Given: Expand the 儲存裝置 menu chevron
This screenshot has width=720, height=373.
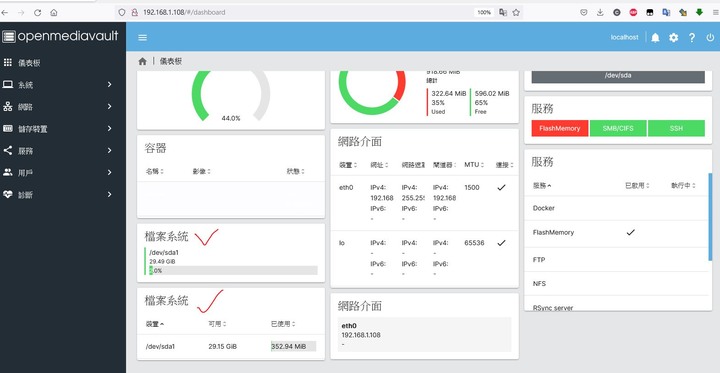Looking at the screenshot, I should click(x=109, y=129).
